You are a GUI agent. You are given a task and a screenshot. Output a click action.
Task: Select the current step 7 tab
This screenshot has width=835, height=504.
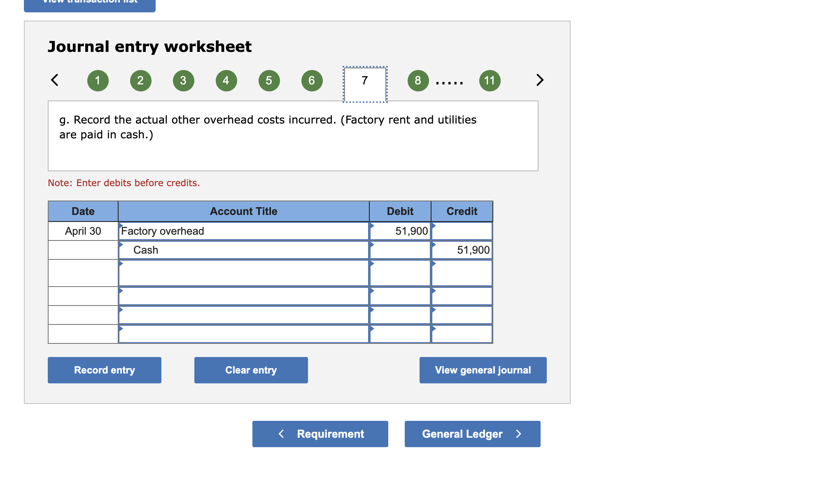(x=364, y=81)
